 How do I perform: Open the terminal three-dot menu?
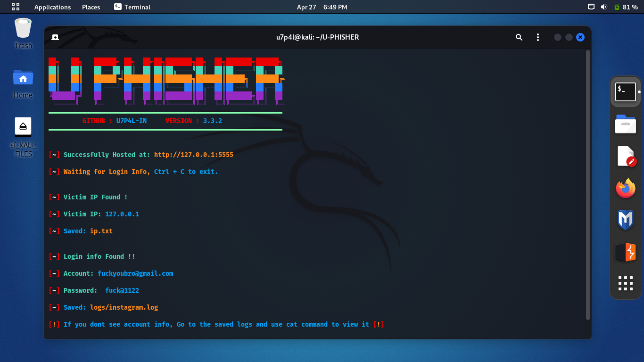coord(538,37)
